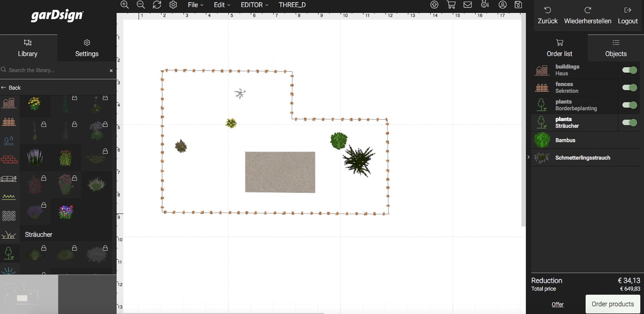Click the refresh view icon
Screen dimensions: 644x314
pyautogui.click(x=157, y=5)
